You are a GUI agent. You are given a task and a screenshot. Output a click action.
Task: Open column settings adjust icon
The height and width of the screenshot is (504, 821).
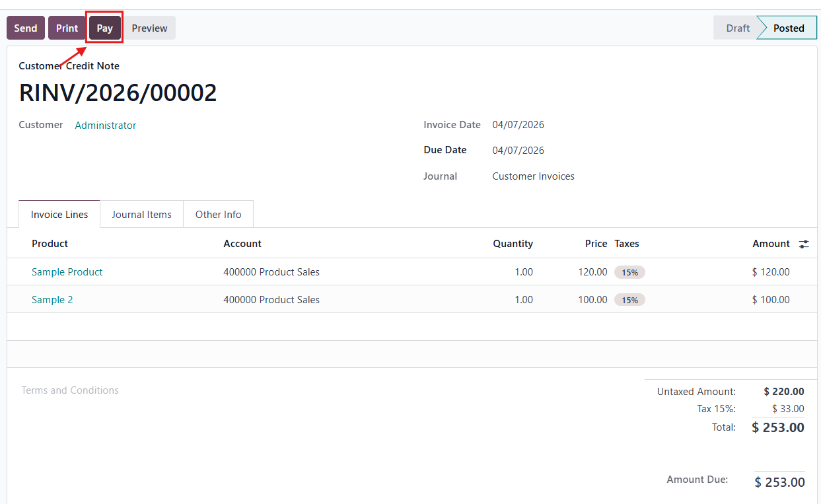pyautogui.click(x=803, y=244)
